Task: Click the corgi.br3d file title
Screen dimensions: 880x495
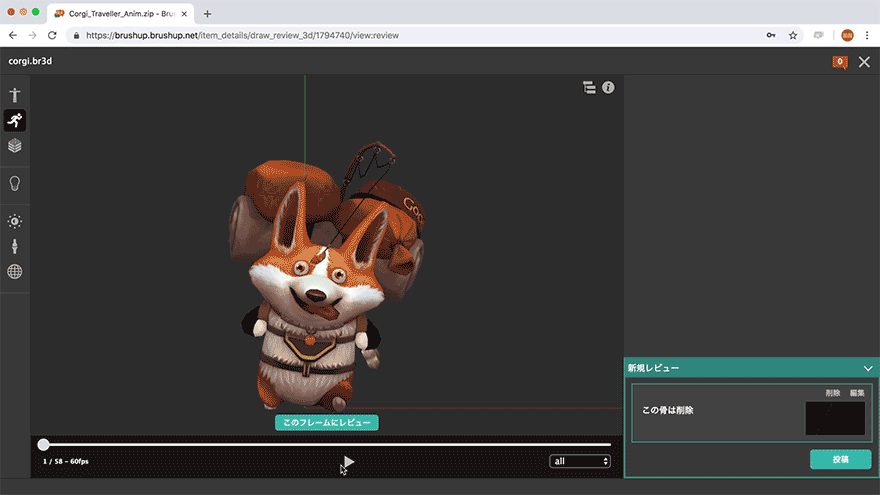Action: tap(30, 61)
